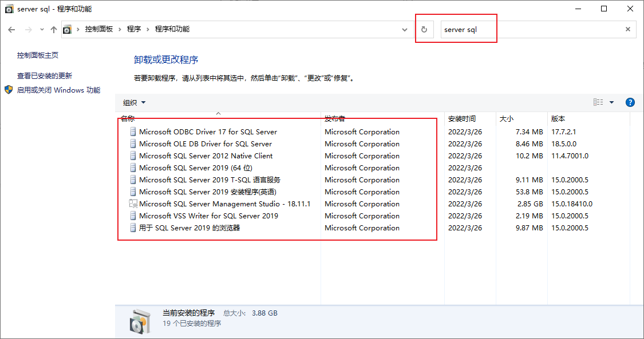
Task: Click version 18.5.0.0 cell
Action: (564, 144)
